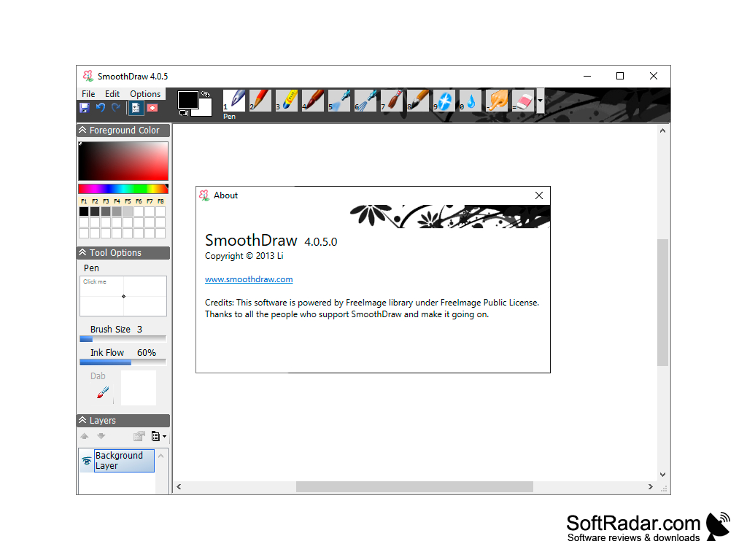Open the layer properties icon
This screenshot has width=747, height=560.
pyautogui.click(x=139, y=436)
